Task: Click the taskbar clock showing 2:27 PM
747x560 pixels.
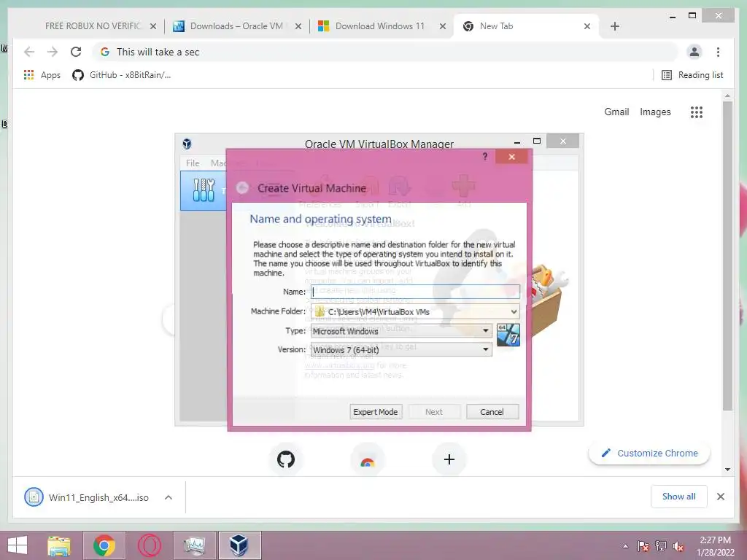Action: [x=715, y=545]
